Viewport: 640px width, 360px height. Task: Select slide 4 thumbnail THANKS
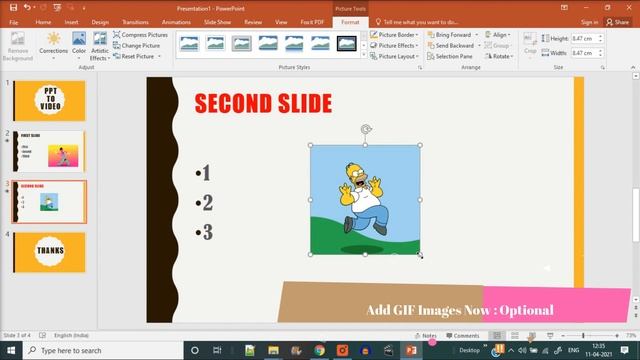49,252
